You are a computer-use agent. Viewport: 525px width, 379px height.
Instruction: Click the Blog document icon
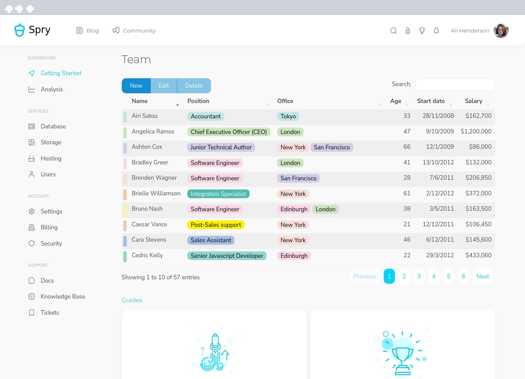pos(79,30)
